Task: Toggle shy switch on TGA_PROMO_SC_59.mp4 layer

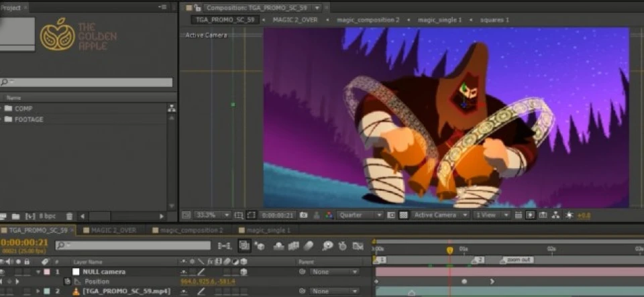Action: click(x=182, y=291)
